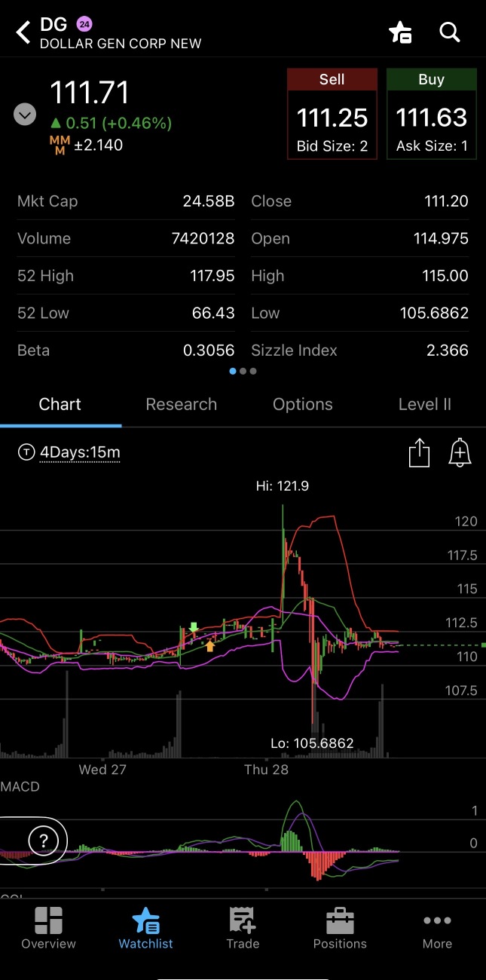This screenshot has width=486, height=980.
Task: Tap the purple 24 badge beside DG
Action: (84, 25)
